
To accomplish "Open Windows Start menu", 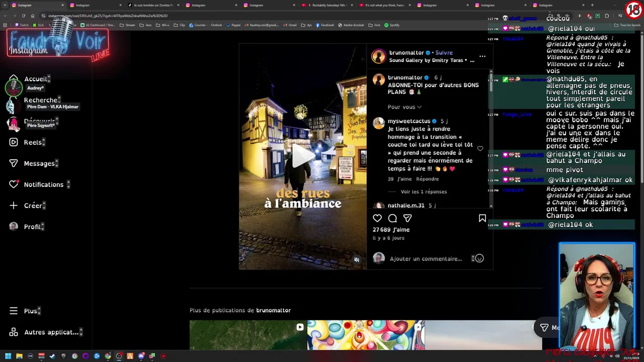I will (8, 356).
